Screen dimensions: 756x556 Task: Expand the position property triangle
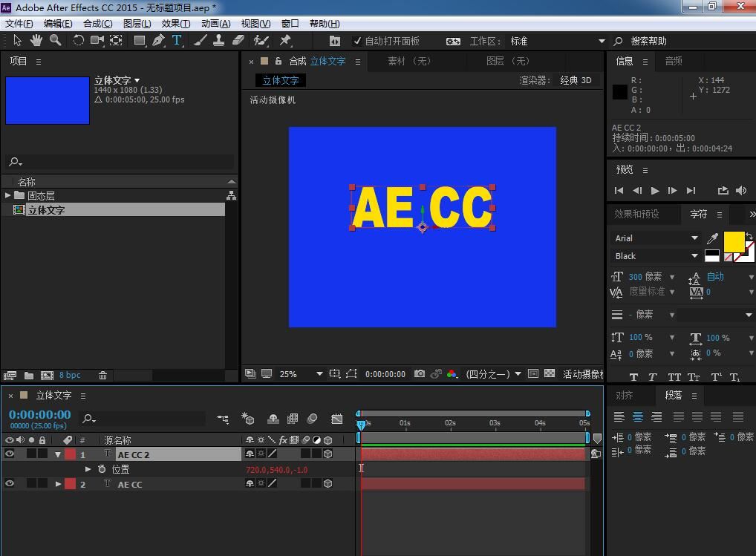coord(88,469)
